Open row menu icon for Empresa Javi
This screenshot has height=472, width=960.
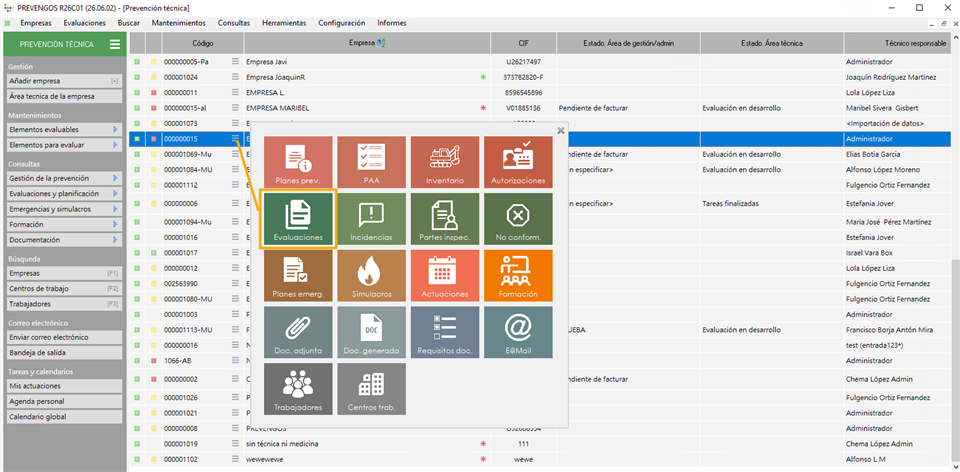[235, 62]
